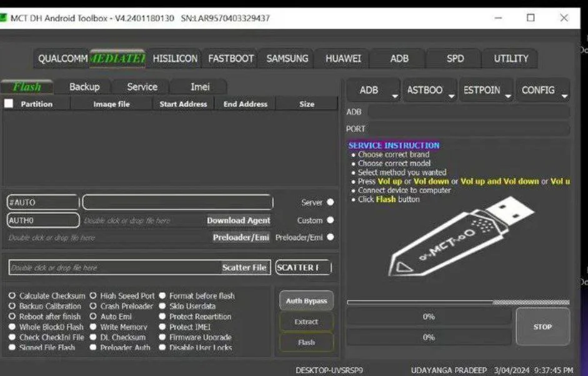This screenshot has width=588, height=376.
Task: Click the MCT USB dongle image
Action: (x=461, y=236)
